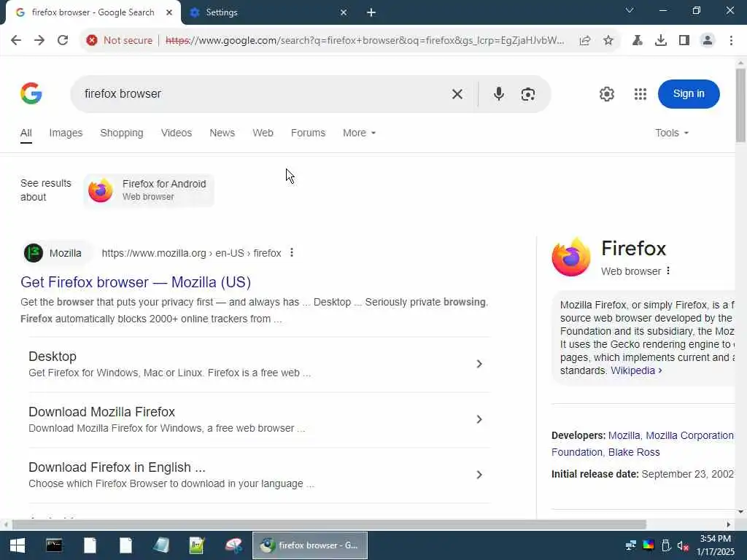Expand the More search filters dropdown
Screen dimensions: 747x560
(x=359, y=133)
